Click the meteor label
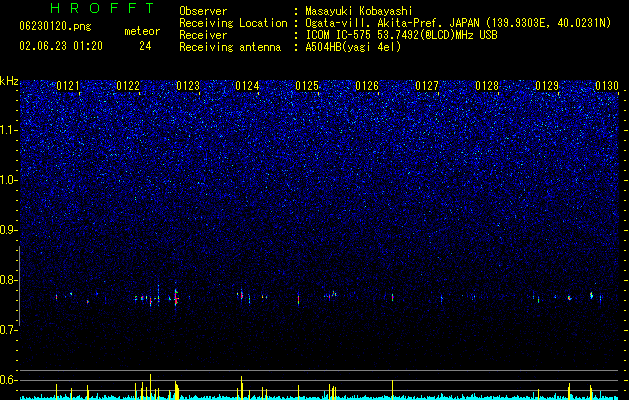Image resolution: width=629 pixels, height=400 pixels. 142,31
